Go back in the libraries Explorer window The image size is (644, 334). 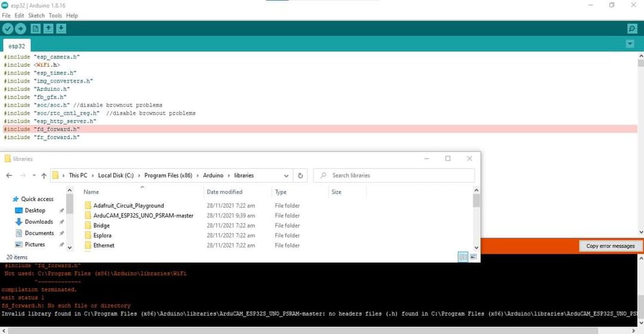click(x=9, y=175)
